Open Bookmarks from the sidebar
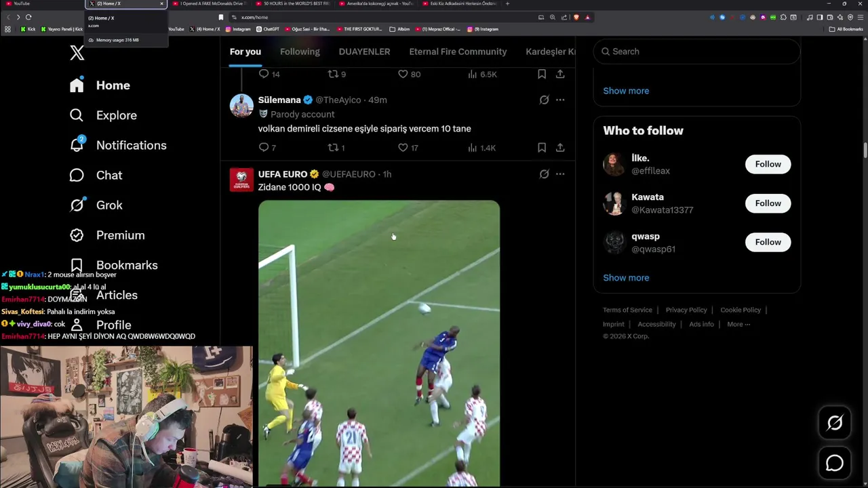This screenshot has height=488, width=868. pyautogui.click(x=113, y=265)
